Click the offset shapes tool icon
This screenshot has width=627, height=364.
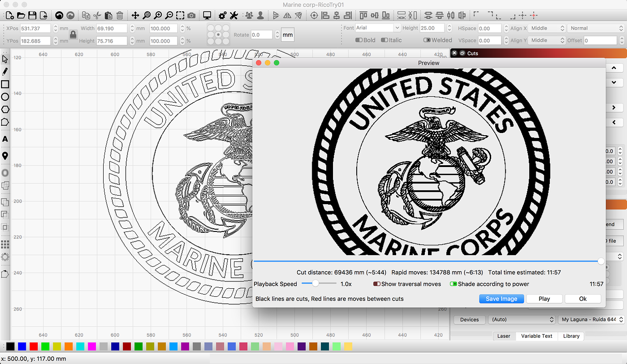[x=5, y=173]
